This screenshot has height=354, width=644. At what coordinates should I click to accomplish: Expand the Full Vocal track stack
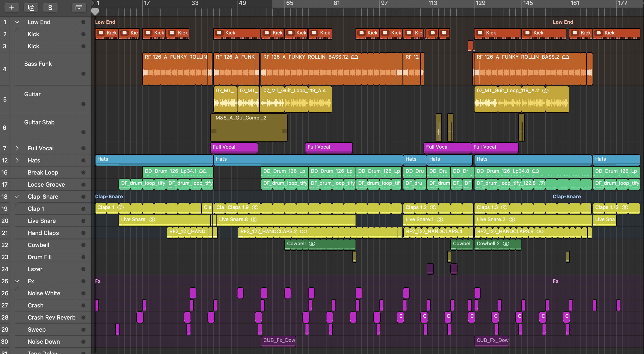click(17, 148)
